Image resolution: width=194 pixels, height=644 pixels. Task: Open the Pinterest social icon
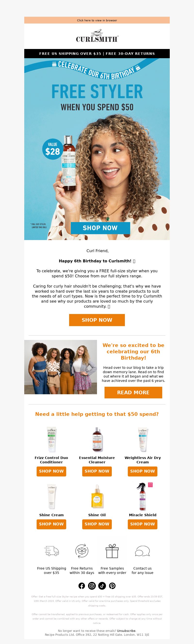[112, 586]
